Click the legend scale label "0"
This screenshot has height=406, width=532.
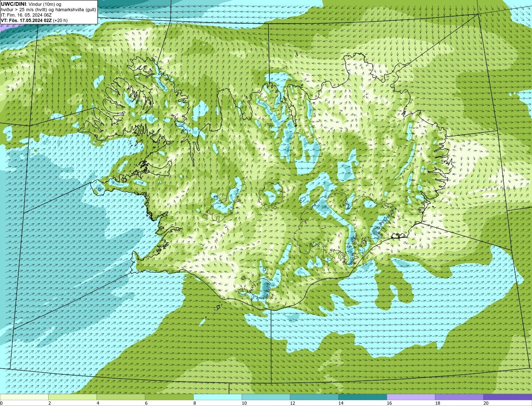(1, 403)
